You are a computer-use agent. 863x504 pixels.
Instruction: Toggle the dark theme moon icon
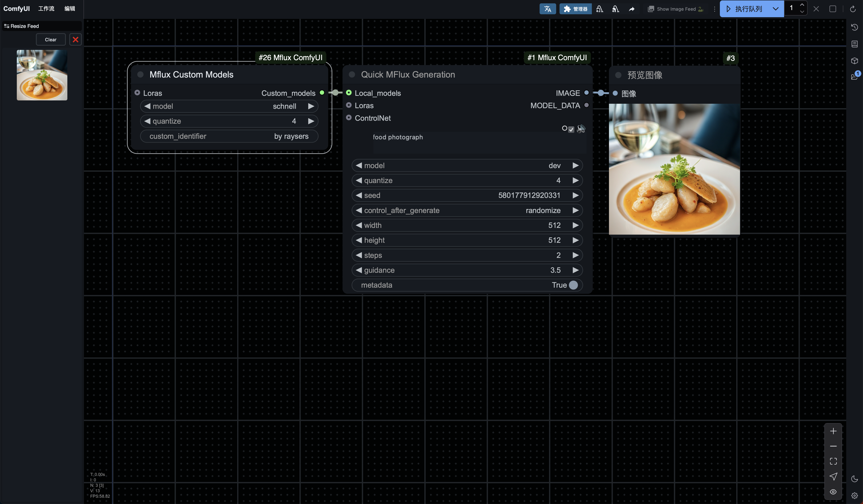point(854,479)
